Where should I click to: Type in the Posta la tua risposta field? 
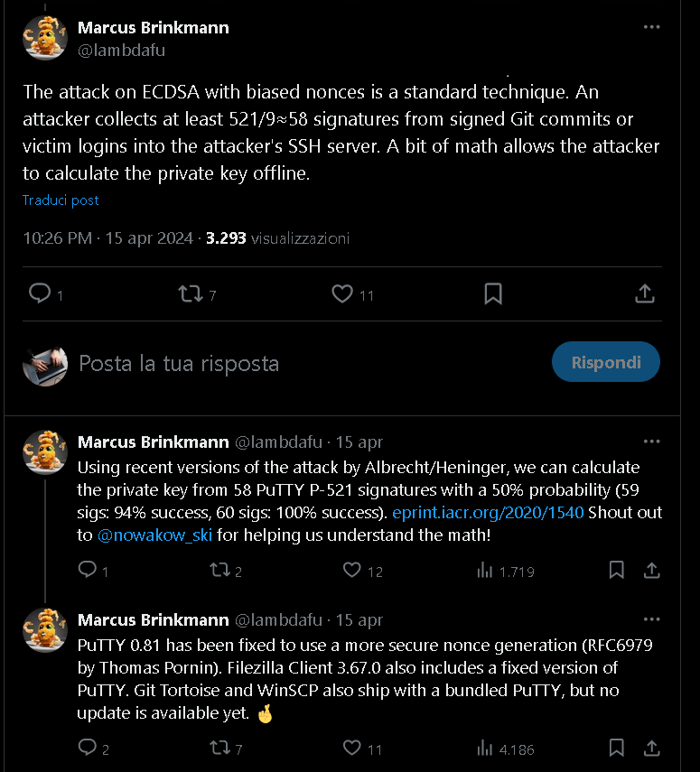(271, 363)
